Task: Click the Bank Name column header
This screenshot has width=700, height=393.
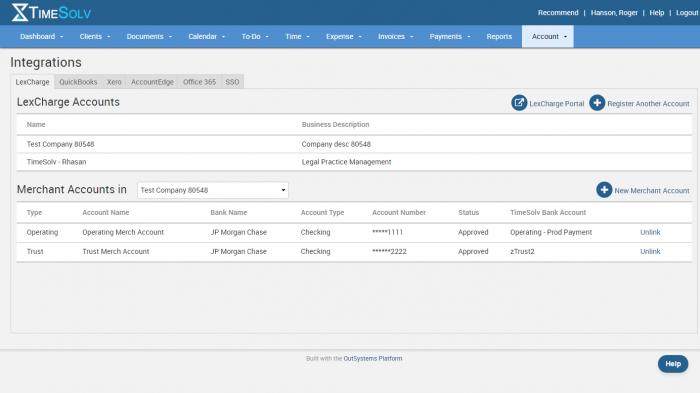Action: click(229, 213)
